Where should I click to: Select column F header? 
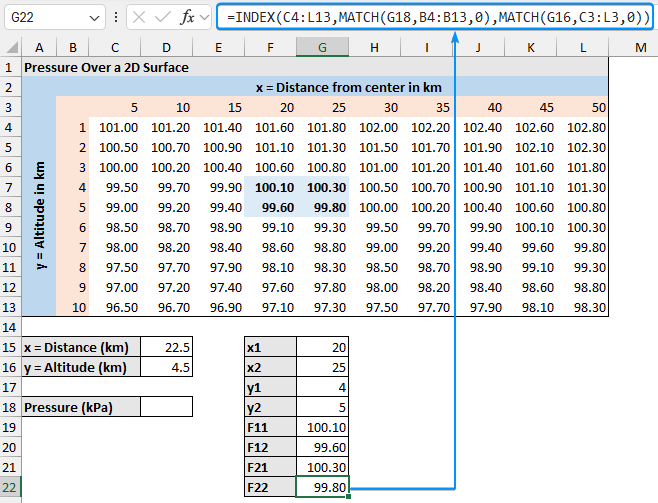click(x=270, y=47)
